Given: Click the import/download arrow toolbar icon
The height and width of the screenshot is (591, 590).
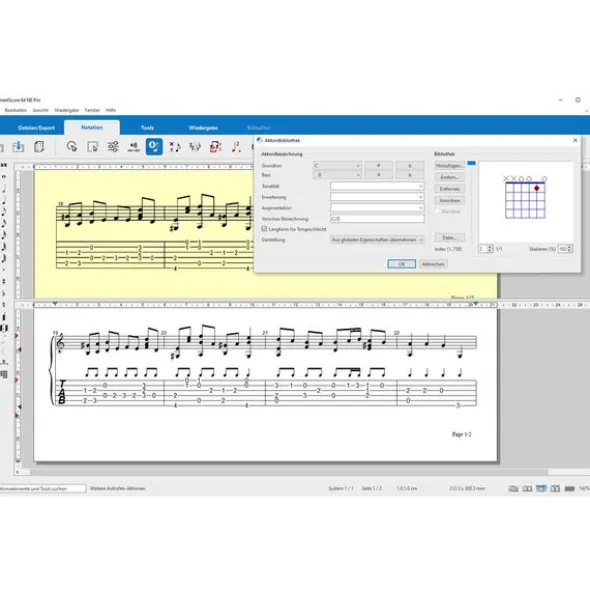Looking at the screenshot, I should coord(18,146).
